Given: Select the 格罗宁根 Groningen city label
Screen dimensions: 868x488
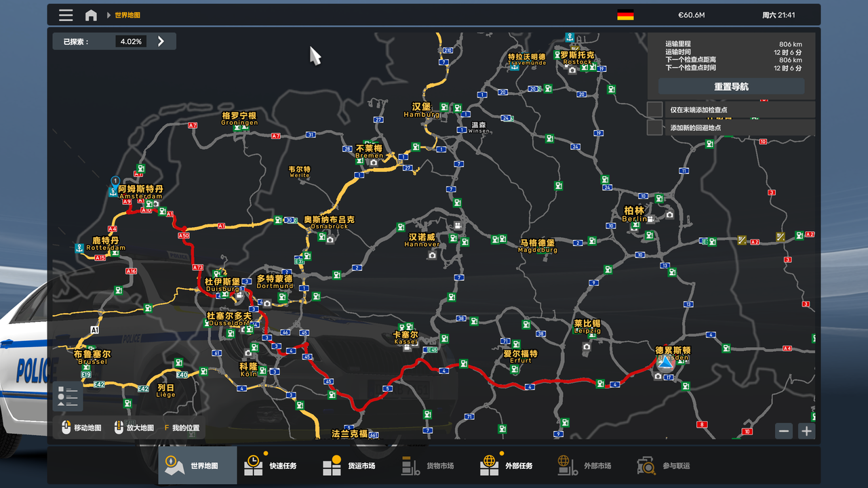Looking at the screenshot, I should point(239,119).
